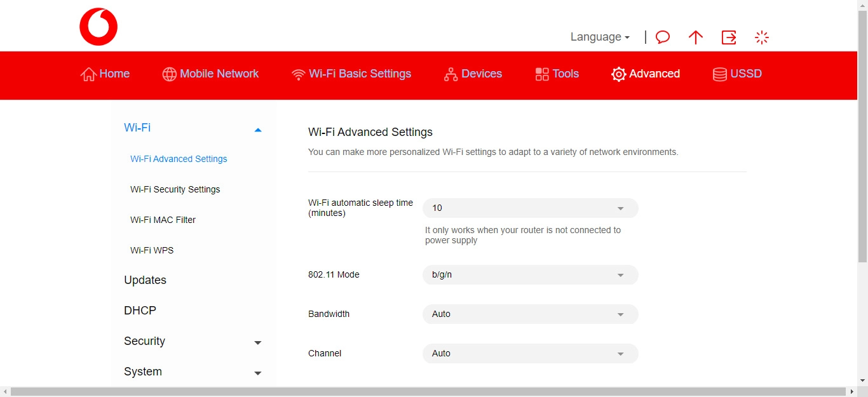Image resolution: width=868 pixels, height=397 pixels.
Task: Click the globe icon for Mobile Network
Action: pyautogui.click(x=169, y=74)
